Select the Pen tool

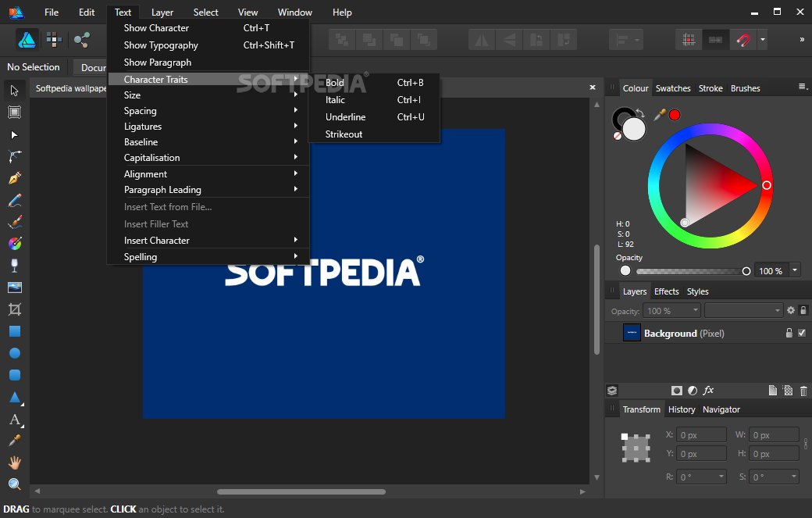pos(15,178)
